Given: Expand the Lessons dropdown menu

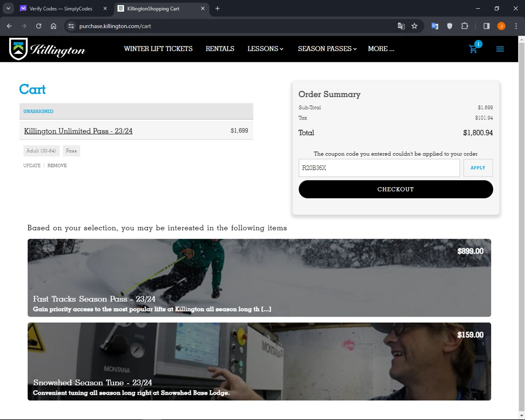Looking at the screenshot, I should click(265, 49).
